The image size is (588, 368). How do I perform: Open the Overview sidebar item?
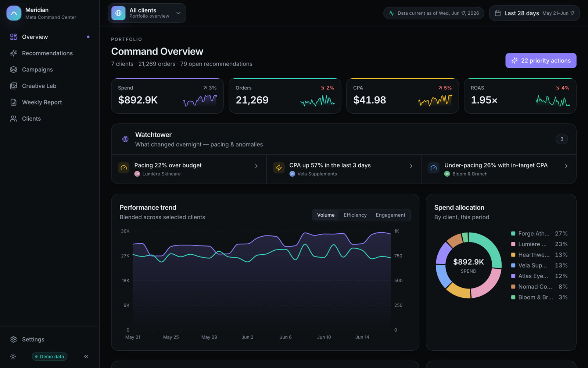coord(50,37)
